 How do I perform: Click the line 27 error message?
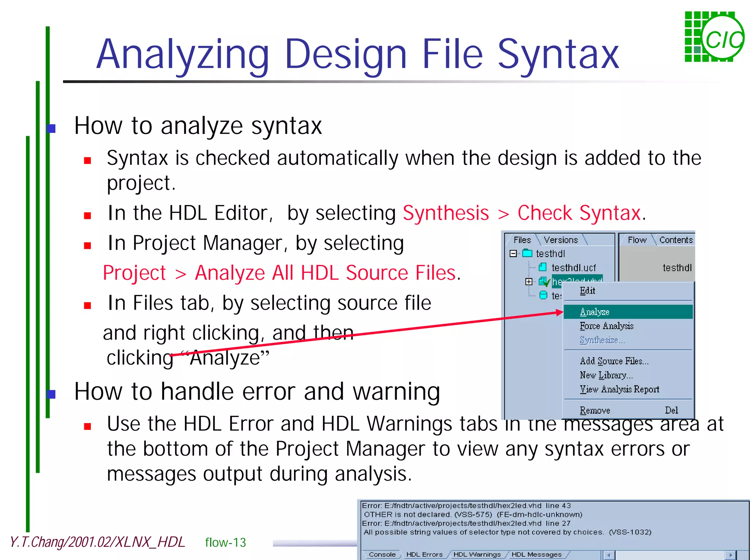coord(466,523)
